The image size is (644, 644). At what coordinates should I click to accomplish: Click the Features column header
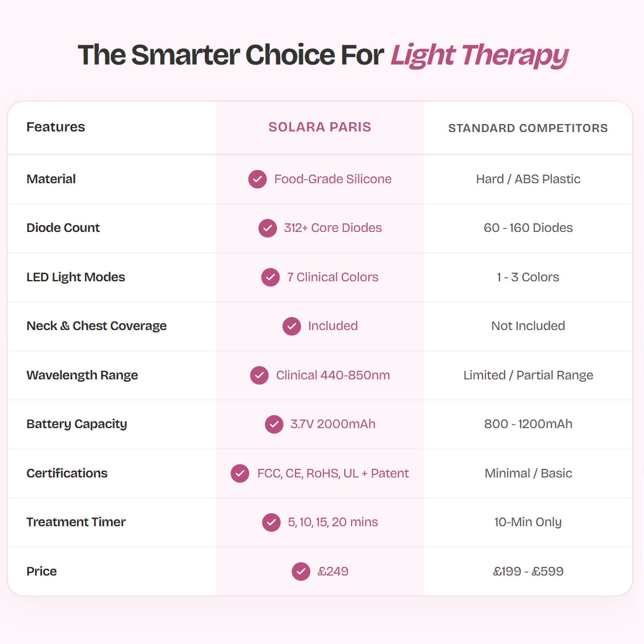tap(56, 127)
